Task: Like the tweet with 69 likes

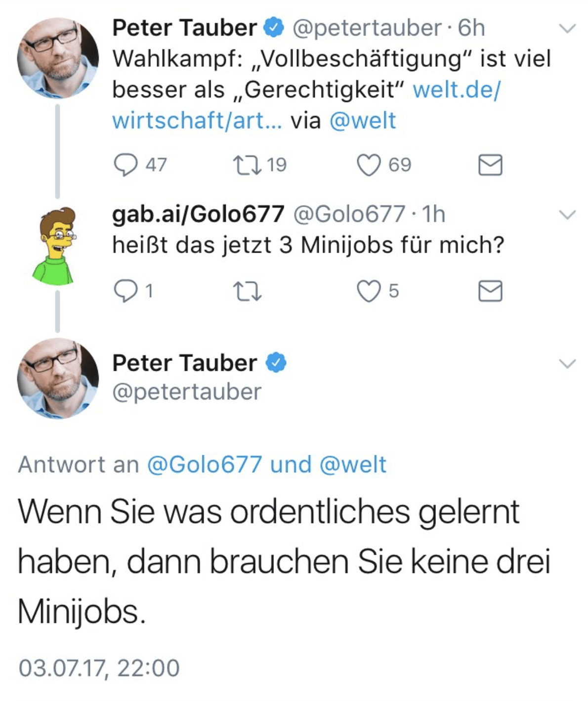Action: point(369,165)
